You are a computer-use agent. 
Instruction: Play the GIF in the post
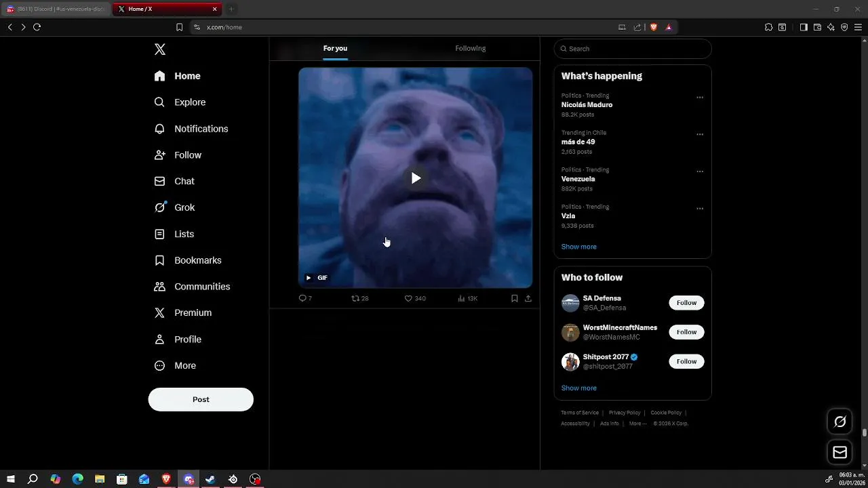(416, 178)
